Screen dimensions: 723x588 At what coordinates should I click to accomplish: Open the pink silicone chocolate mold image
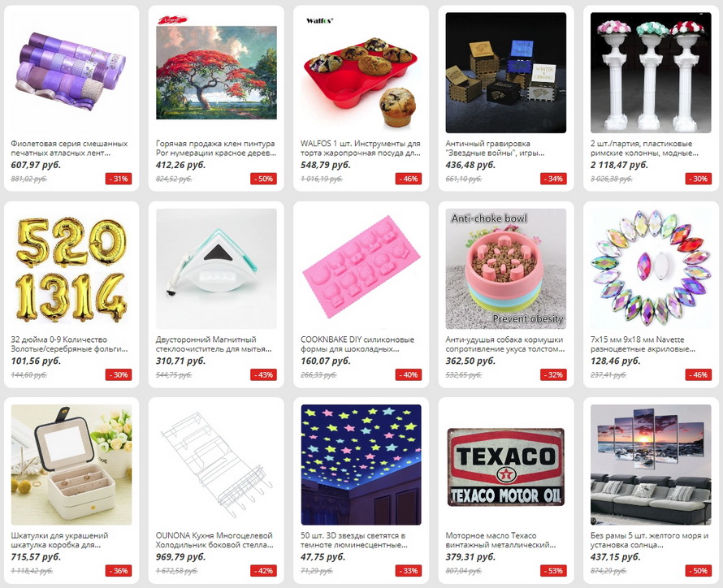click(361, 269)
